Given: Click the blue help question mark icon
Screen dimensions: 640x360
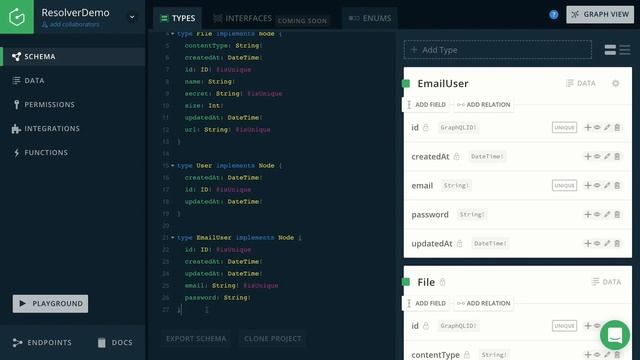Looking at the screenshot, I should (x=553, y=15).
